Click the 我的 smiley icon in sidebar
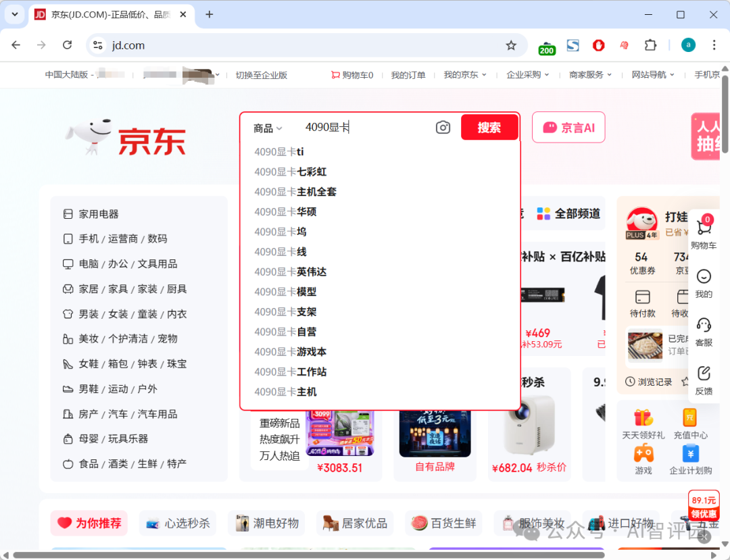Image resolution: width=730 pixels, height=560 pixels. (703, 277)
